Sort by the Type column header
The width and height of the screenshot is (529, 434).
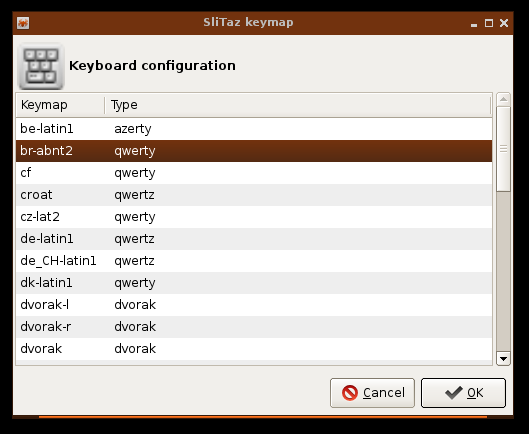click(x=298, y=105)
